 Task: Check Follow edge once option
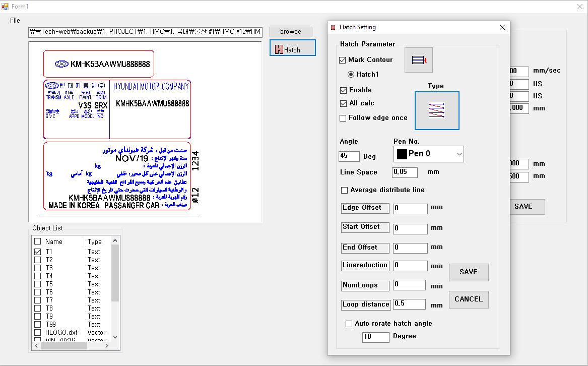click(343, 118)
